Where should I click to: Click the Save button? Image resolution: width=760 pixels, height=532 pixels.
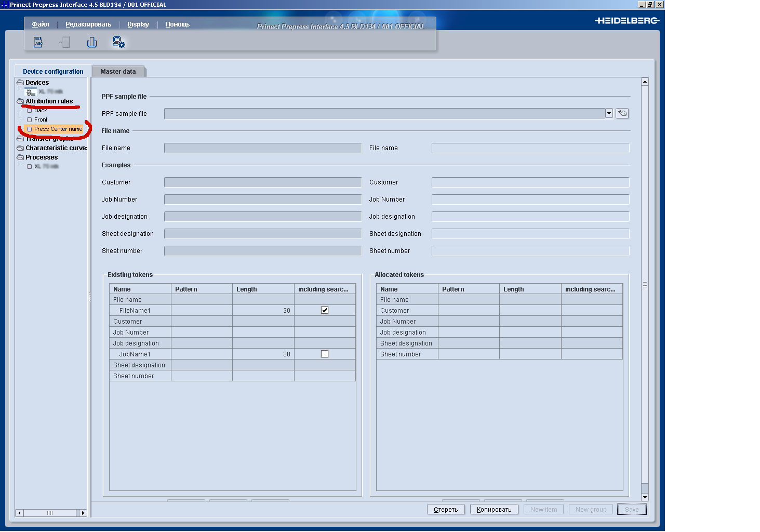tap(632, 510)
